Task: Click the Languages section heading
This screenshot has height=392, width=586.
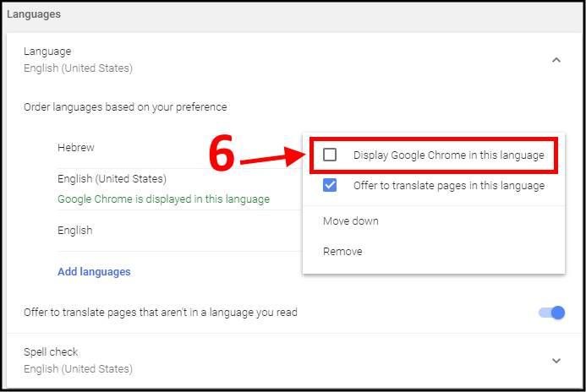Action: click(34, 14)
